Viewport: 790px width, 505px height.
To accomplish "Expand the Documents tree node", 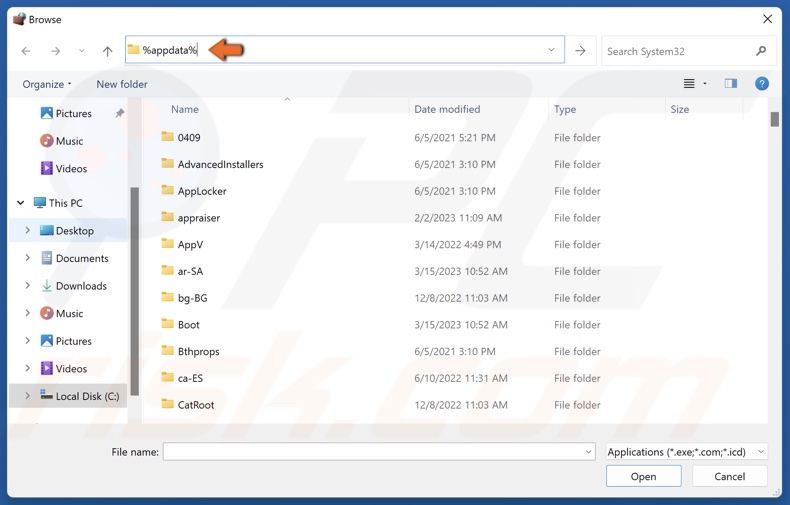I will coord(27,258).
